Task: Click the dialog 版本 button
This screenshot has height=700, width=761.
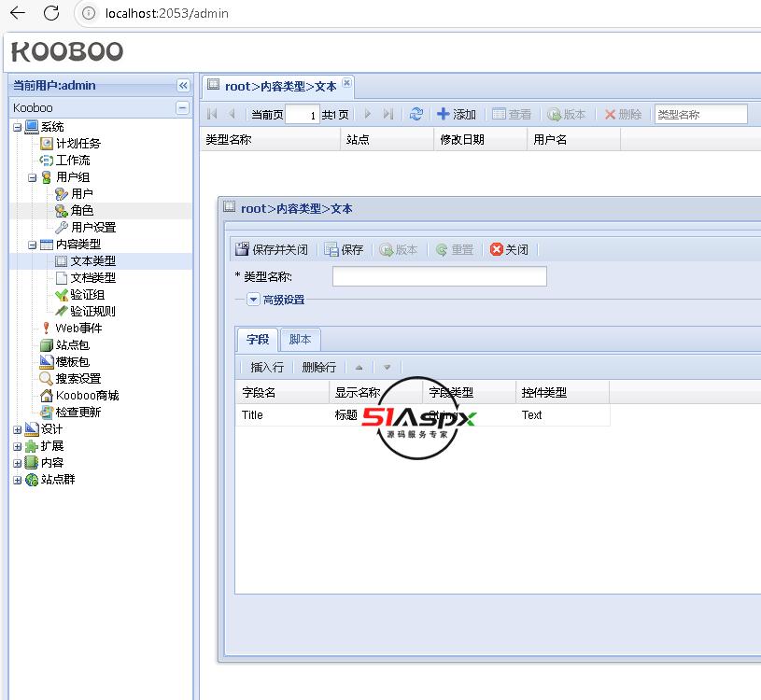Action: pyautogui.click(x=399, y=249)
